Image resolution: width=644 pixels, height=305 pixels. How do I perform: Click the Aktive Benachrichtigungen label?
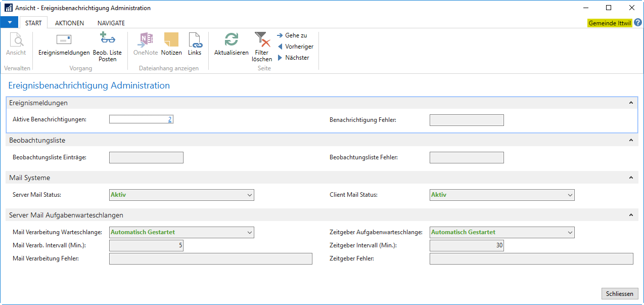50,120
